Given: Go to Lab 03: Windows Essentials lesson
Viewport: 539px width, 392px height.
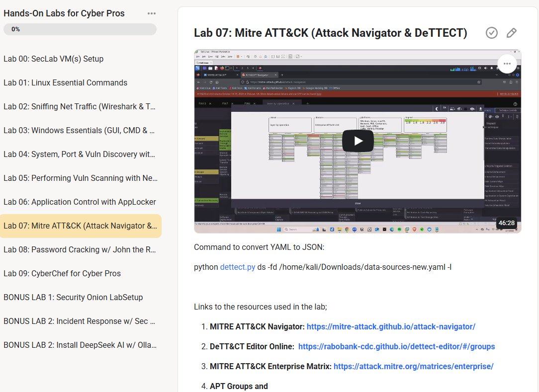Looking at the screenshot, I should [79, 131].
